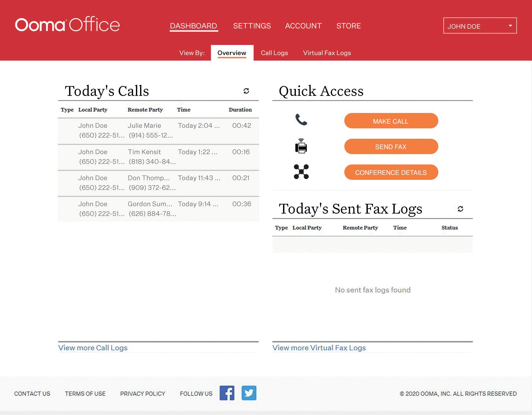Screen dimensions: 532x415
Task: Open Ooma's Twitter page
Action: coord(249,393)
